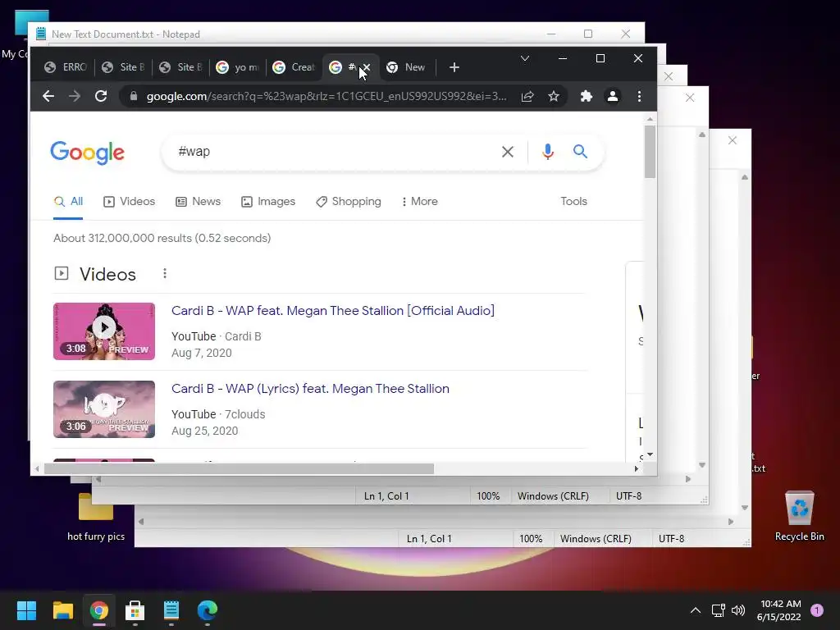This screenshot has height=630, width=840.
Task: Click the address bar URL
Action: click(x=326, y=97)
